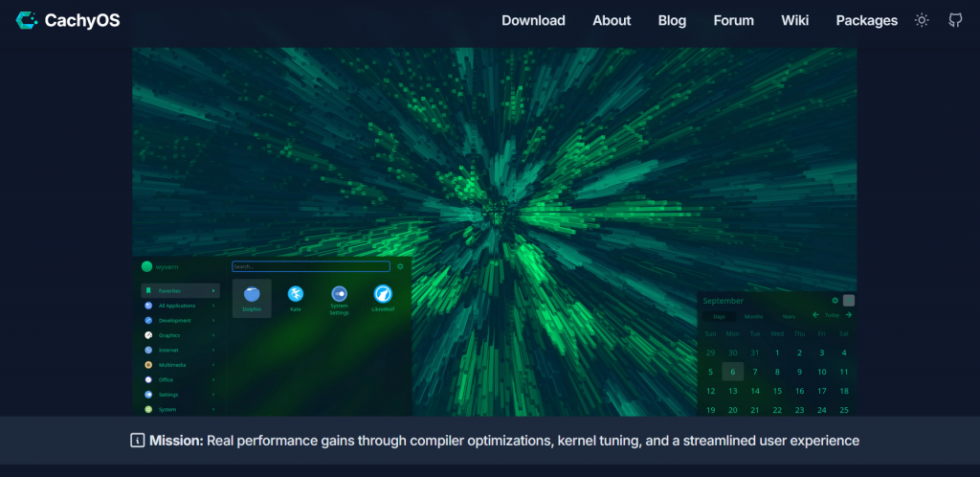
Task: Expand the Development category arrow
Action: coord(212,320)
